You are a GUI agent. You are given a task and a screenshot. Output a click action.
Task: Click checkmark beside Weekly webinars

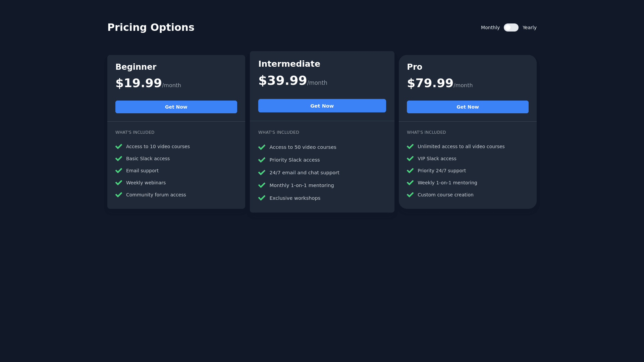pos(119,183)
